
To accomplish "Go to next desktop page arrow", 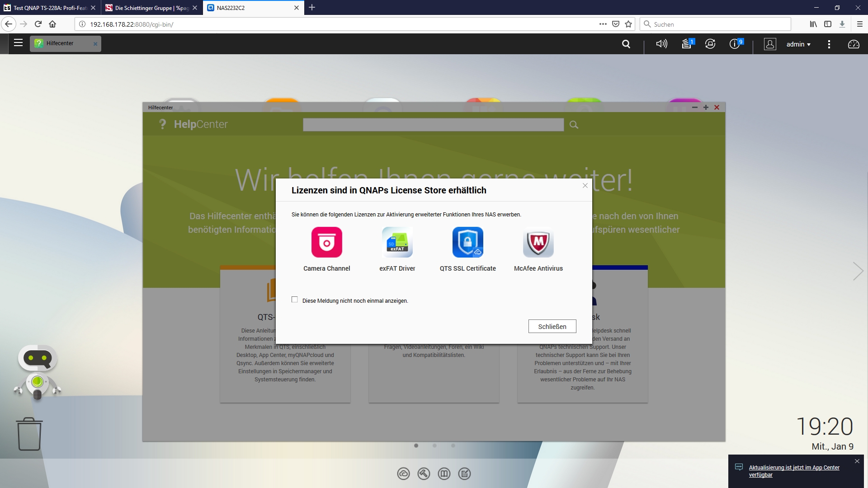I will pos(858,271).
